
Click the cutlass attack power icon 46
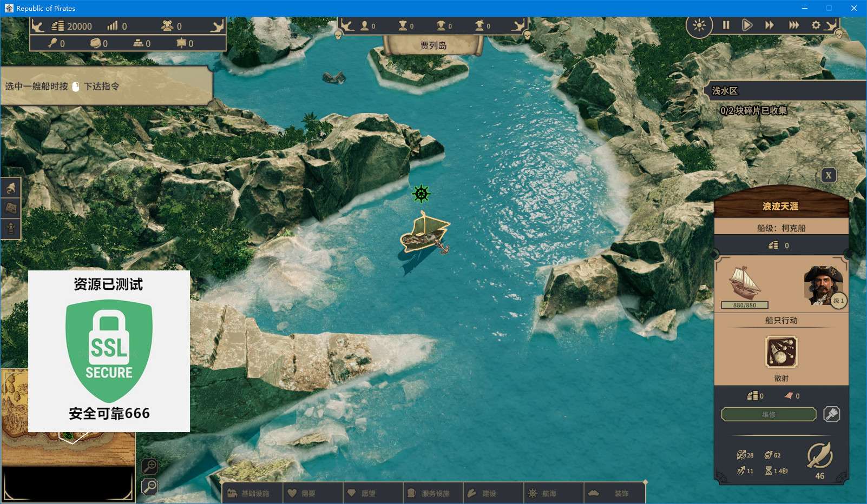819,455
